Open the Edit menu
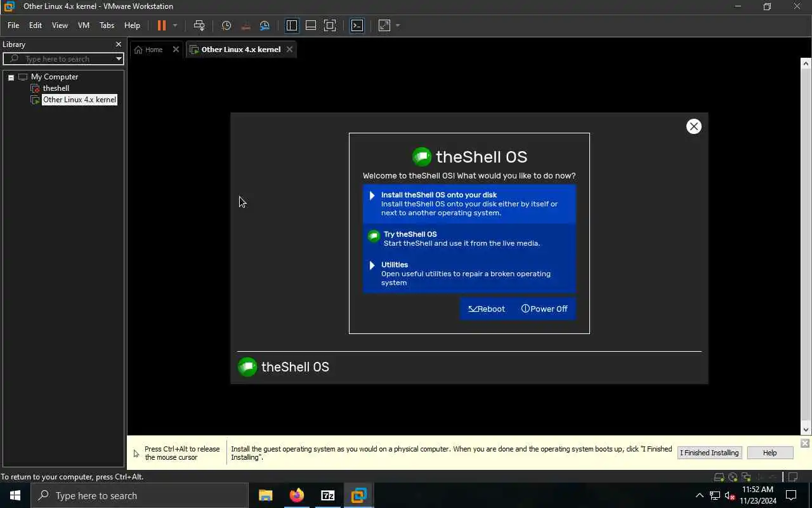Viewport: 812px width, 508px height. (36, 25)
